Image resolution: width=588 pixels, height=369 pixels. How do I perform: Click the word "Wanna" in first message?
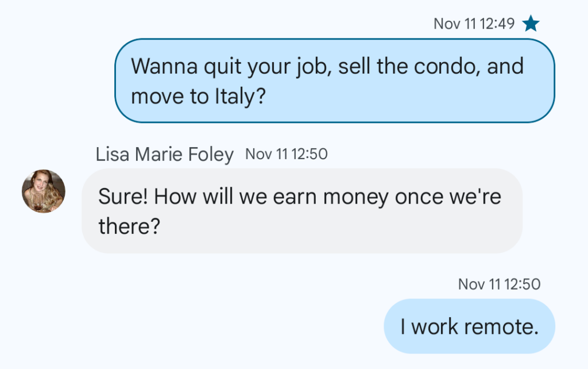point(164,67)
